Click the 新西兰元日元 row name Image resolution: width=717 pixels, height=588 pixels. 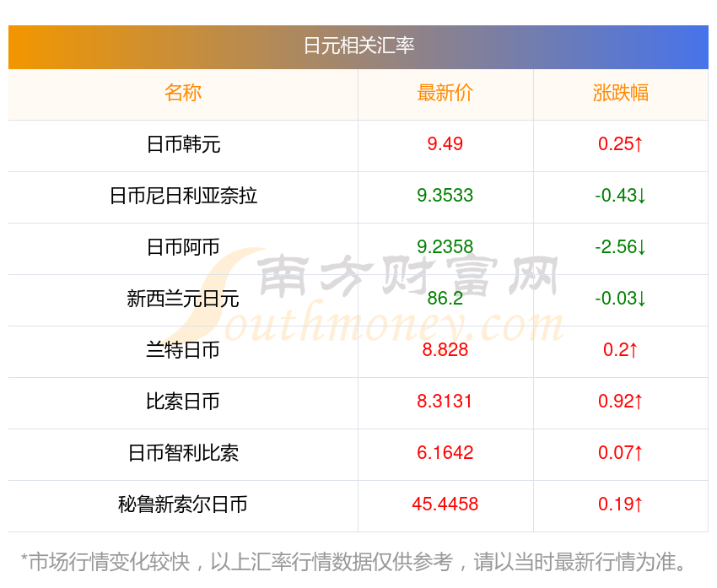[183, 299]
